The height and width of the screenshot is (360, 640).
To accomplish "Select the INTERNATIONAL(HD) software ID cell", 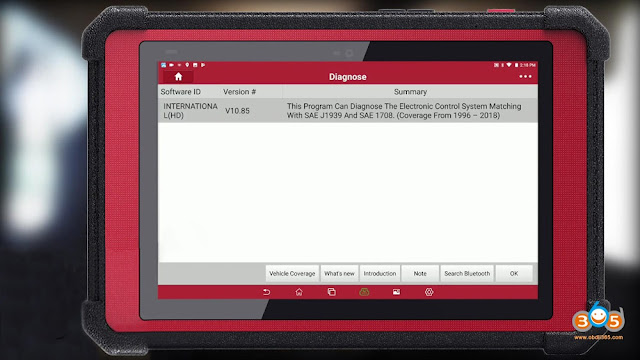I will pos(190,111).
